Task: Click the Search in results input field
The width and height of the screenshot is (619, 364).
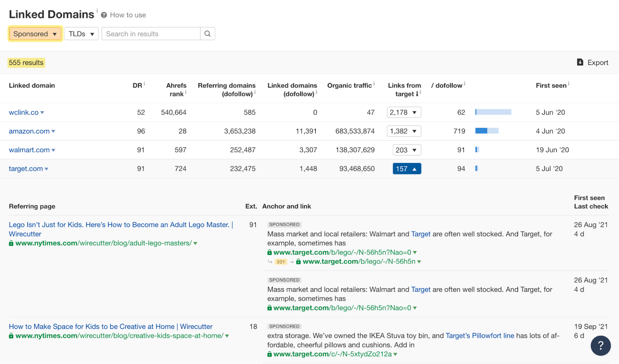Action: [151, 34]
